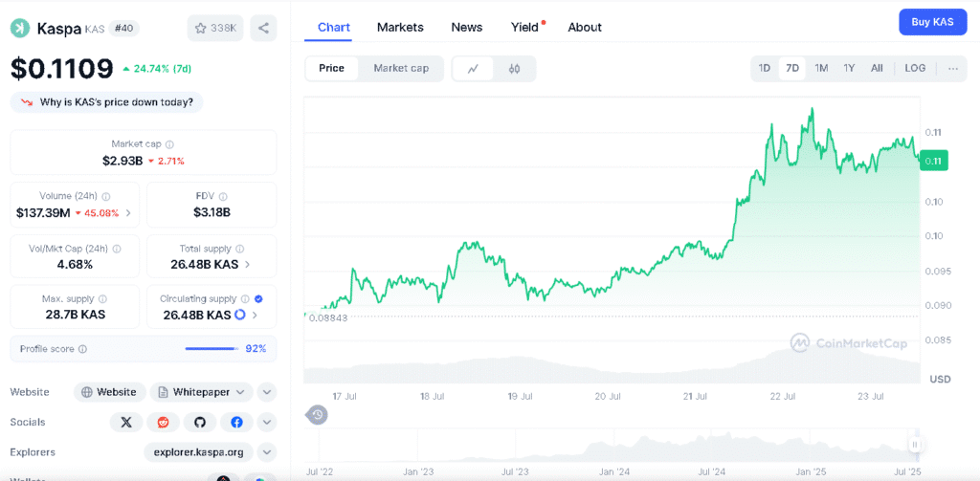
Task: Open Kaspa's X social profile
Action: [126, 423]
